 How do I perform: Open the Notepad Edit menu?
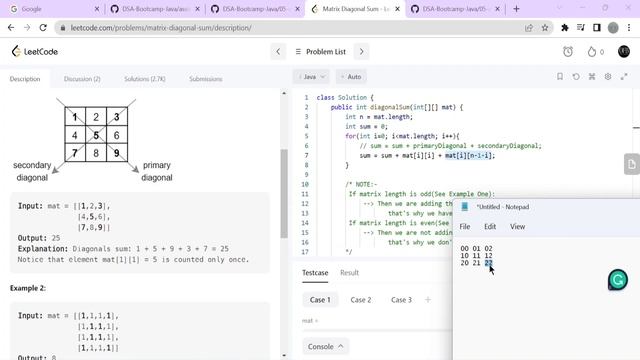tap(490, 227)
